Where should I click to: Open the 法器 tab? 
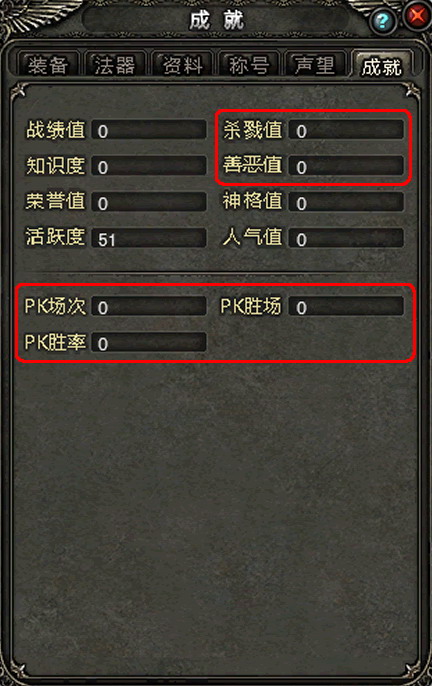coord(115,65)
